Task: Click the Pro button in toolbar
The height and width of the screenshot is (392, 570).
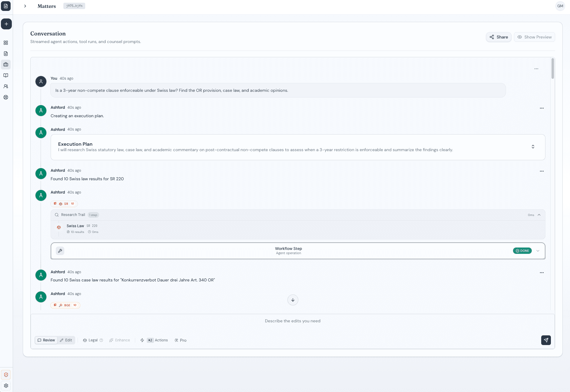Action: pyautogui.click(x=180, y=340)
